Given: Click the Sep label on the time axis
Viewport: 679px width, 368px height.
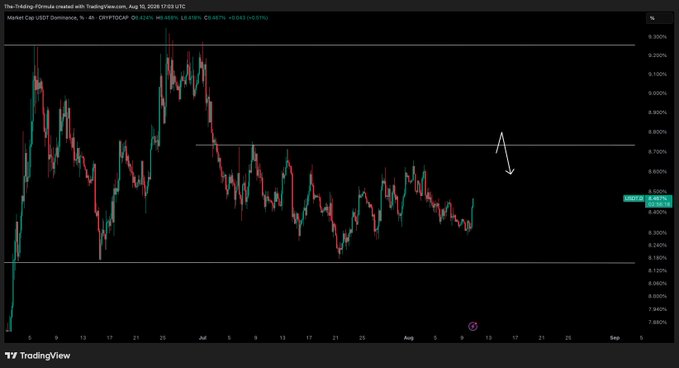Looking at the screenshot, I should click(614, 338).
